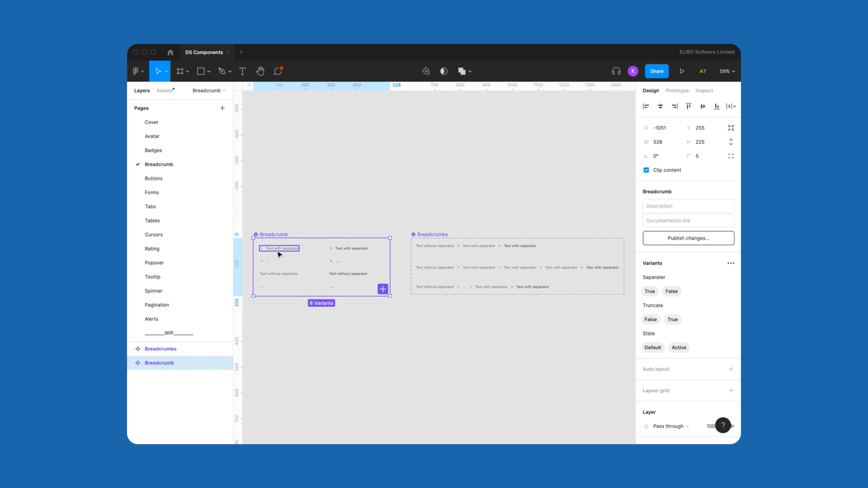
Task: Align vertical centers icon
Action: tap(703, 106)
